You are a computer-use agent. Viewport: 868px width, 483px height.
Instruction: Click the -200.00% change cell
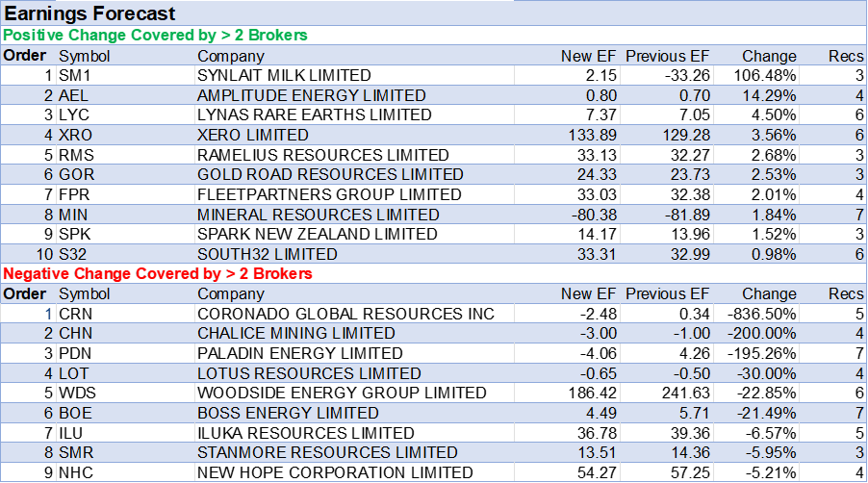(x=761, y=333)
